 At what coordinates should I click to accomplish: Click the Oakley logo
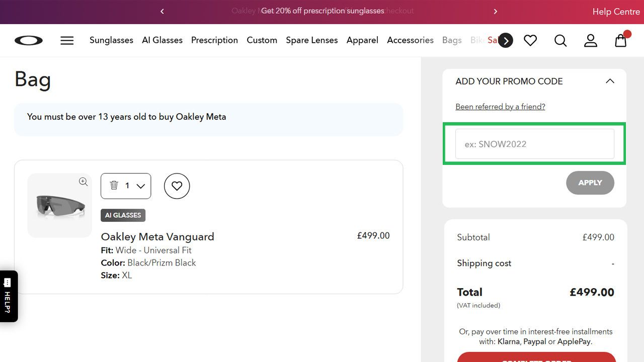pos(29,40)
